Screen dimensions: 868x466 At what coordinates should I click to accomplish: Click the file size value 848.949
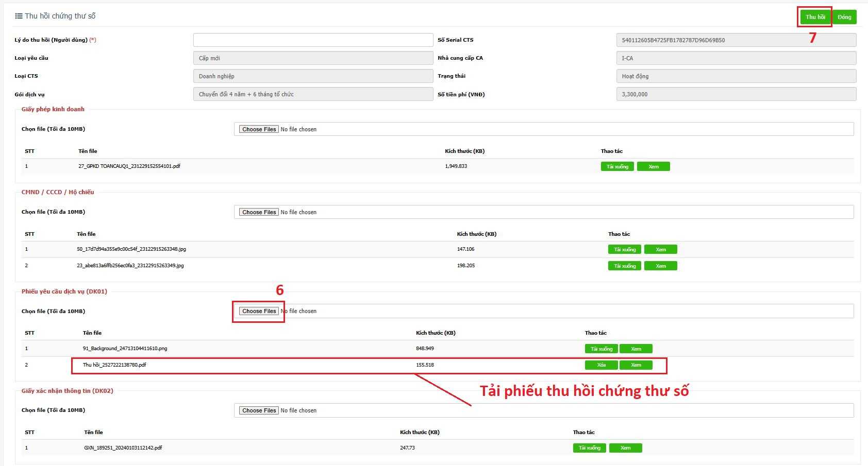tap(425, 349)
